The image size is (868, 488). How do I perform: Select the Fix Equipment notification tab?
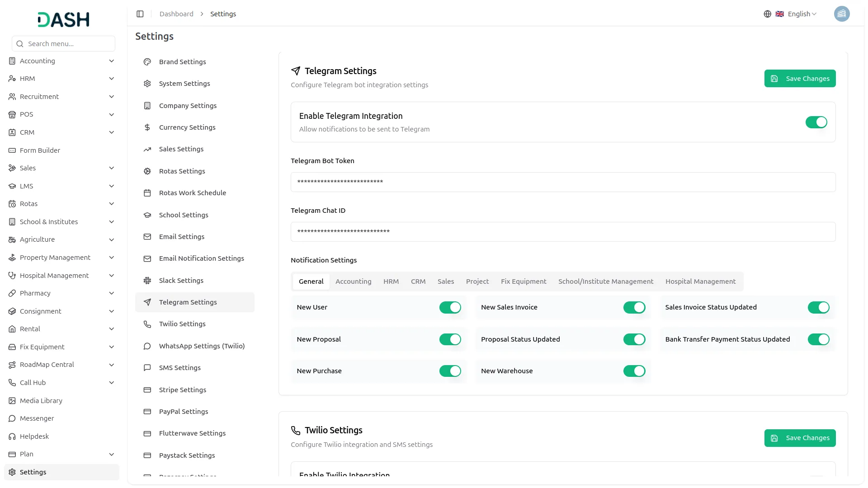[x=523, y=282]
